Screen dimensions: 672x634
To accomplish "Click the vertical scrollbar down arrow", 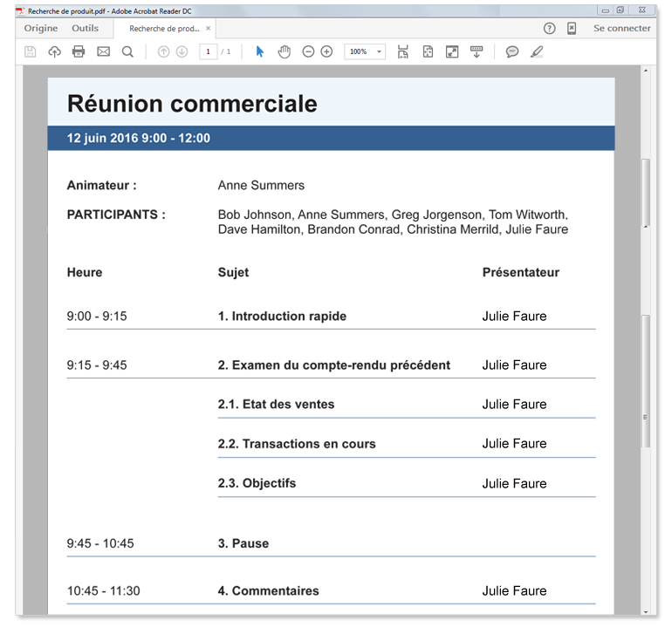I will pos(646,612).
